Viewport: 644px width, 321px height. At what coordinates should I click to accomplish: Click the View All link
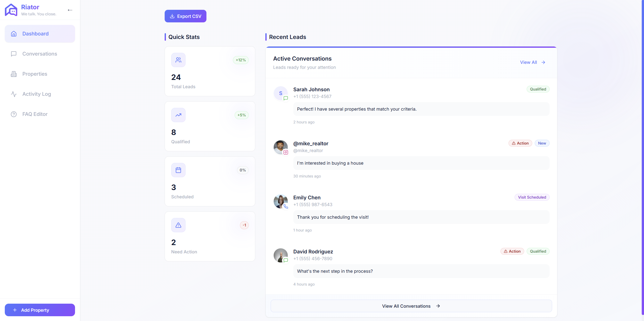(533, 62)
